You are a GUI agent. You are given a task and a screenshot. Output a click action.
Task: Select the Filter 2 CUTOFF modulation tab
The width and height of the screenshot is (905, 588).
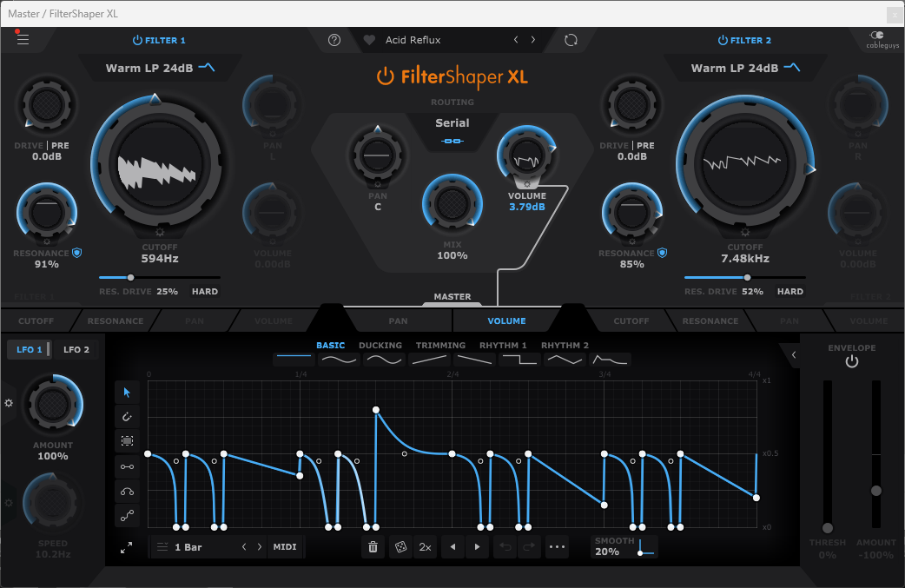tap(631, 320)
